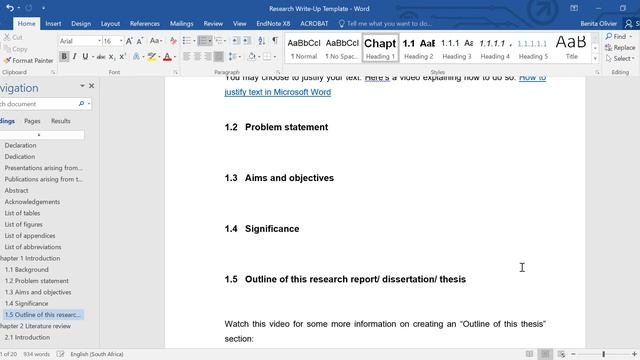The width and height of the screenshot is (640, 360).
Task: Apply red font color
Action: (x=167, y=57)
